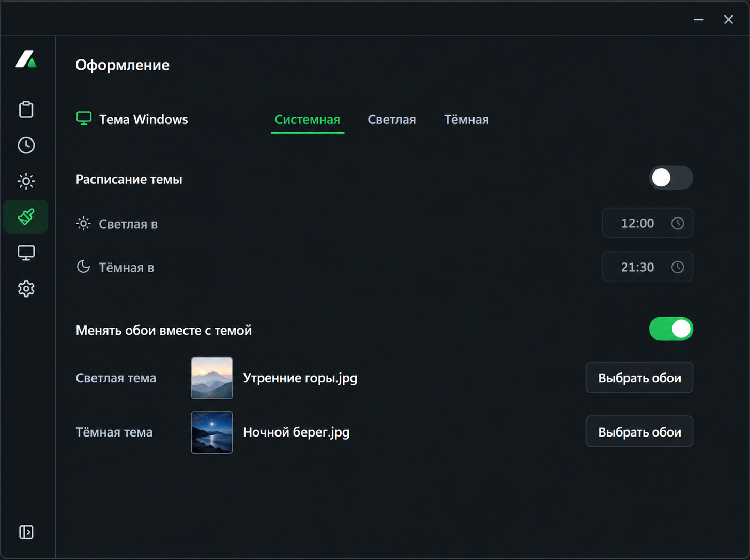Image resolution: width=750 pixels, height=560 pixels.
Task: Open the gear settings page in sidebar
Action: 26,288
